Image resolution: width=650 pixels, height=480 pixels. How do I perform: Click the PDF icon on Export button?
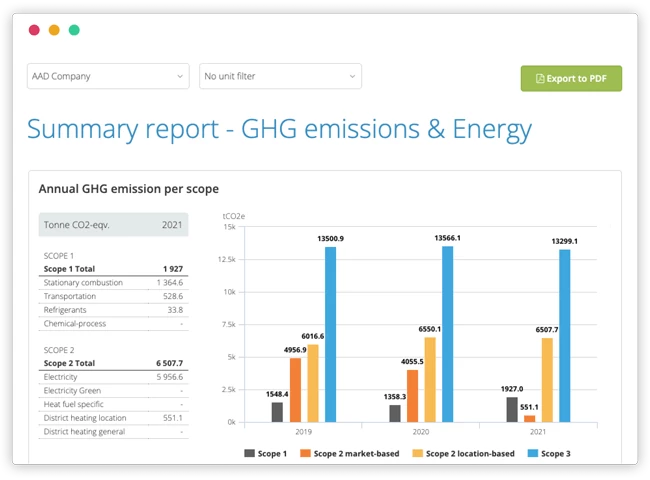click(540, 78)
